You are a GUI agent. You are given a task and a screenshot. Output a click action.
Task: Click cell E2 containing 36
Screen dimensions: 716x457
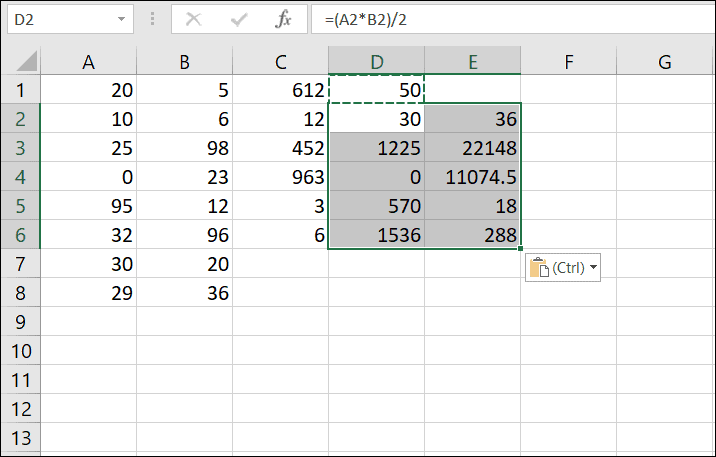point(473,119)
